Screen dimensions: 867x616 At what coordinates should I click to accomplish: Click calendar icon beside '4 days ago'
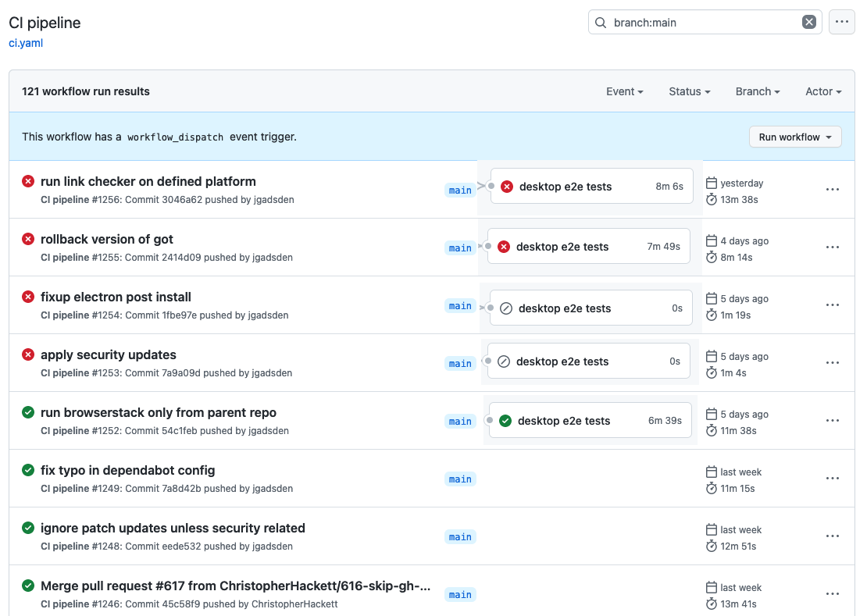[712, 241]
